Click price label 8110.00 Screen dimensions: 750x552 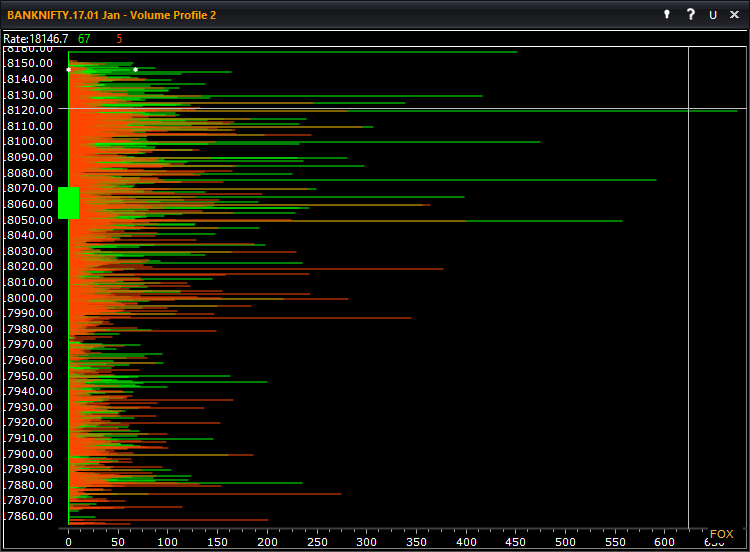[29, 126]
